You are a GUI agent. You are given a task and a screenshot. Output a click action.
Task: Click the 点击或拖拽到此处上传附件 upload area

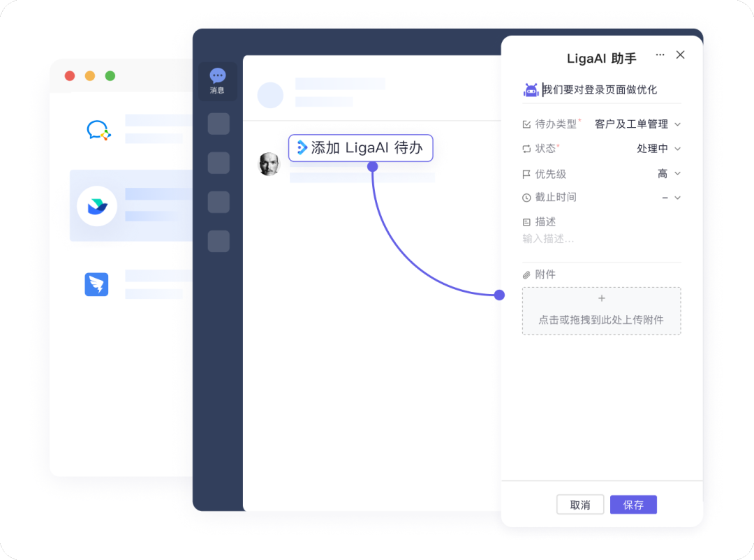[601, 311]
